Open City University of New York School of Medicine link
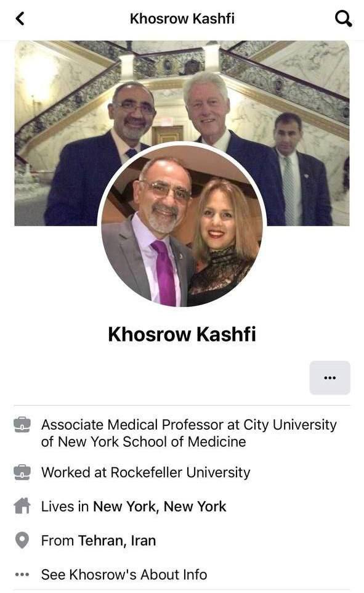Viewport: 364px width, 593px height. pos(189,433)
